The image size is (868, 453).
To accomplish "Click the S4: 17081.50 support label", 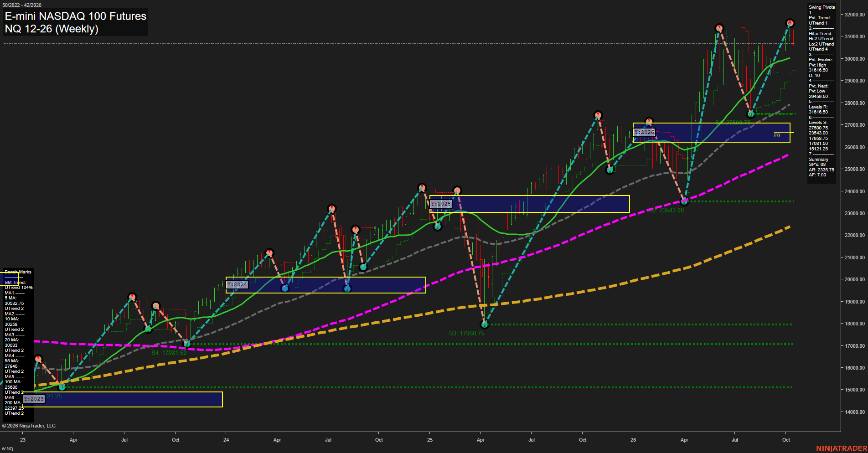I will (x=169, y=353).
